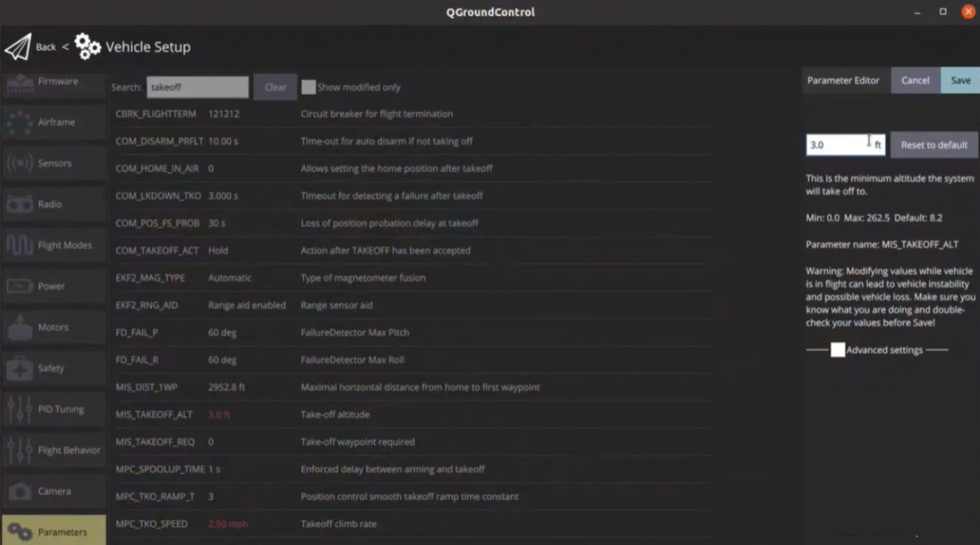Open the Safety medical-kit icon
The height and width of the screenshot is (545, 980).
click(x=20, y=369)
